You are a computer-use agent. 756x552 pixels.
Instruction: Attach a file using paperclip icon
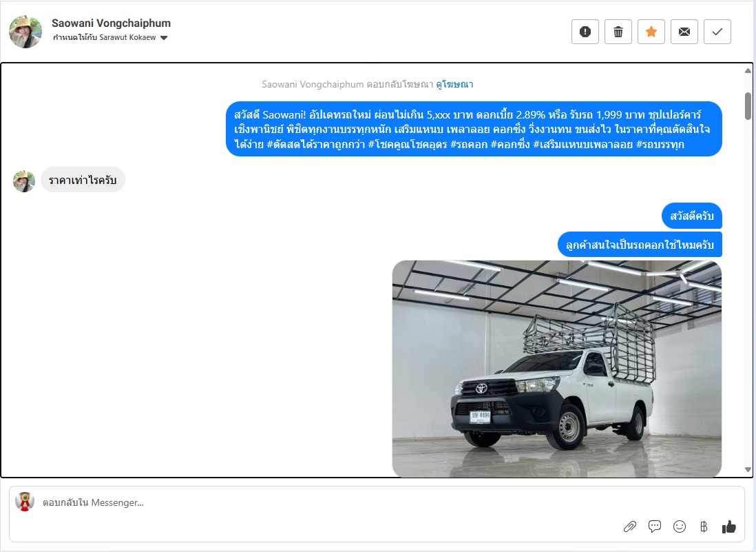click(630, 527)
